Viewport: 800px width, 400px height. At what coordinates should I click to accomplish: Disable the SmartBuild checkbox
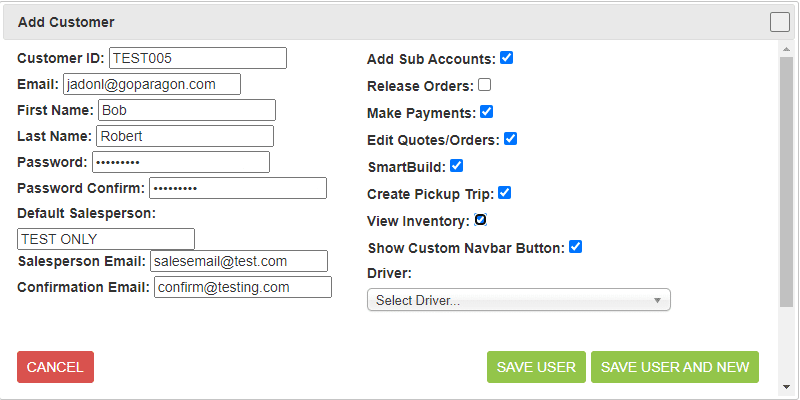tap(457, 166)
